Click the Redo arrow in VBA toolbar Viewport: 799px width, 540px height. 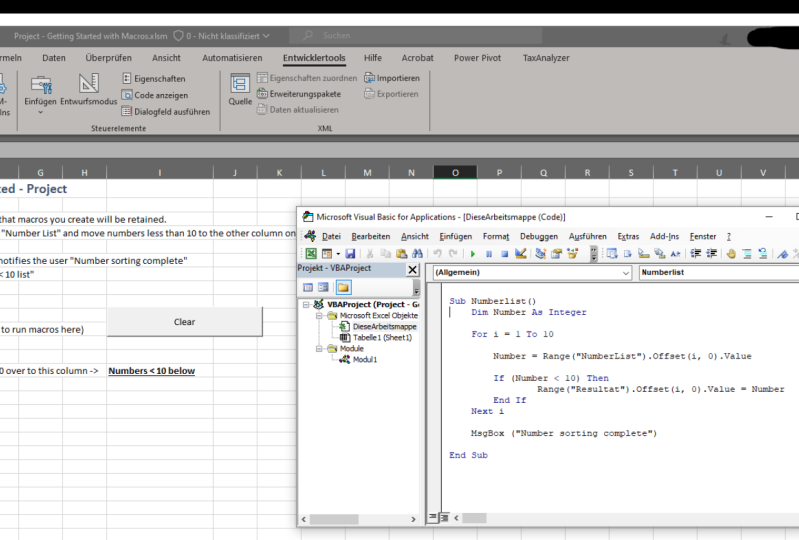[453, 253]
